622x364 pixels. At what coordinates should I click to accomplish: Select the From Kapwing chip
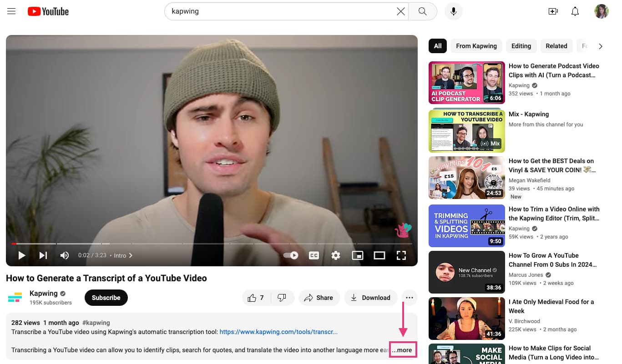[476, 46]
